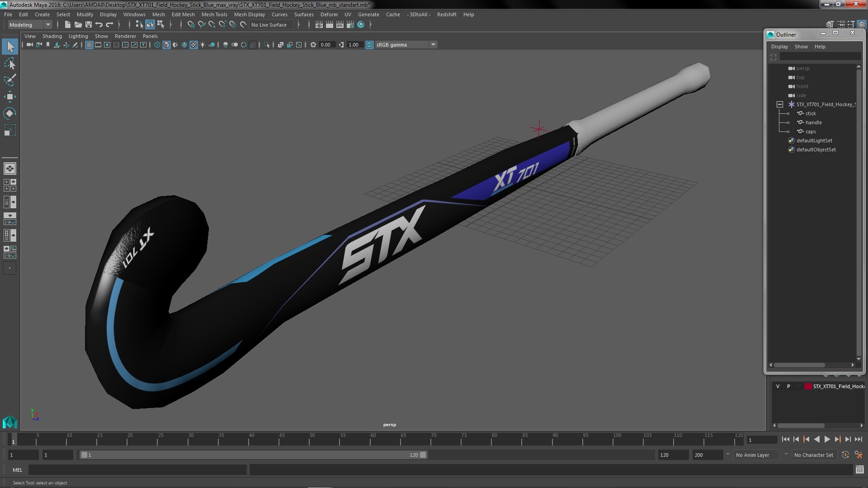Screen dimensions: 868x488
Task: Open the animation preferences icon
Action: coord(859,455)
